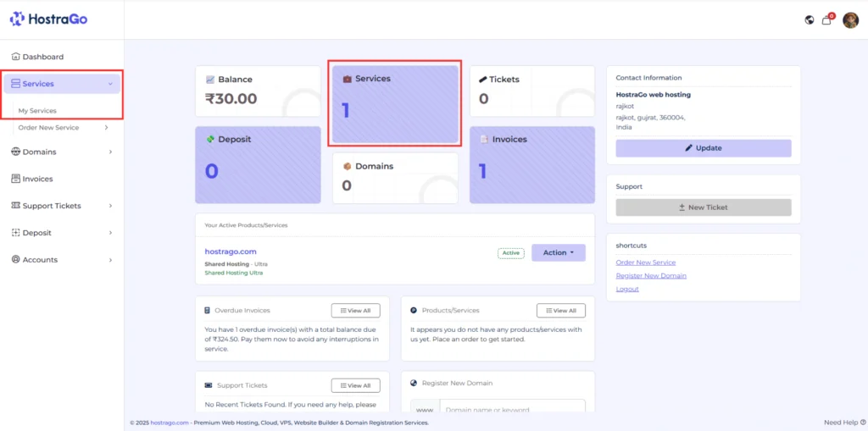Open the shopping cart icon

[x=826, y=20]
